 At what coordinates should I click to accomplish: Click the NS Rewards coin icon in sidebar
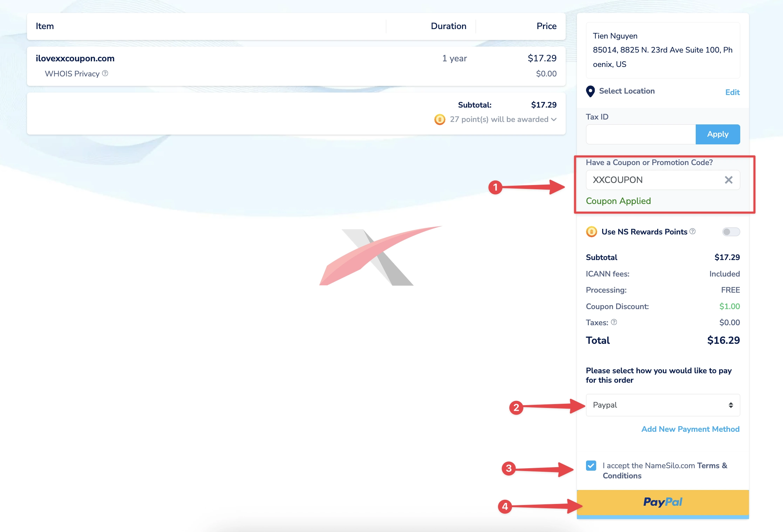coord(592,232)
